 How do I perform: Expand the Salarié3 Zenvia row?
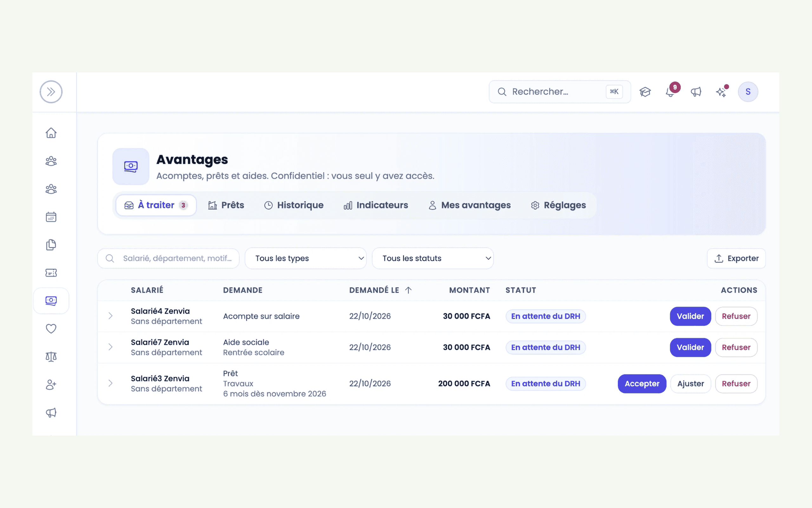110,383
